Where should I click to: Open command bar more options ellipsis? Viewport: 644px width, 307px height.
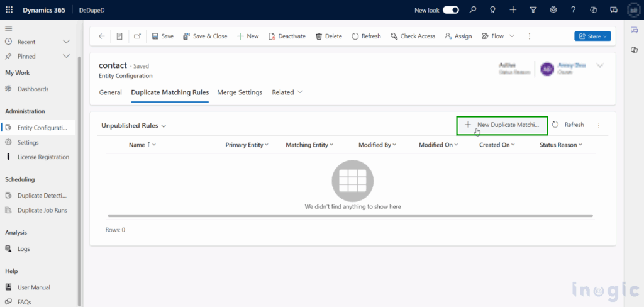530,36
